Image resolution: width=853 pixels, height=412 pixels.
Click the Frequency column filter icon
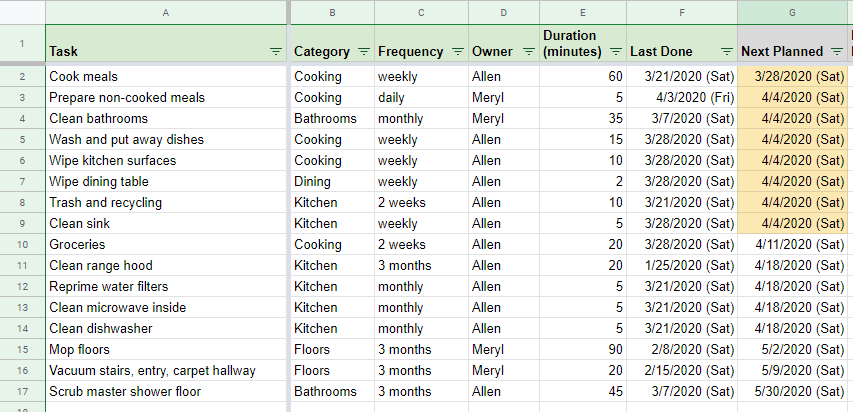(x=458, y=51)
